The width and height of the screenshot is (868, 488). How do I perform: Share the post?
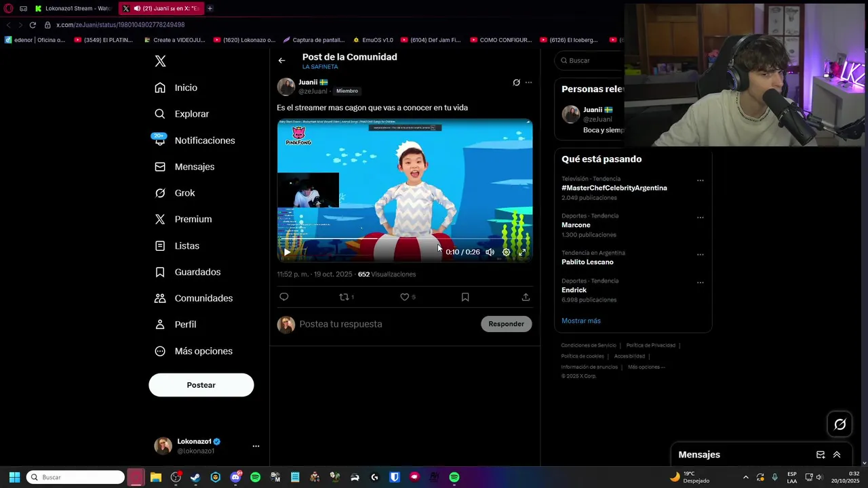point(526,297)
